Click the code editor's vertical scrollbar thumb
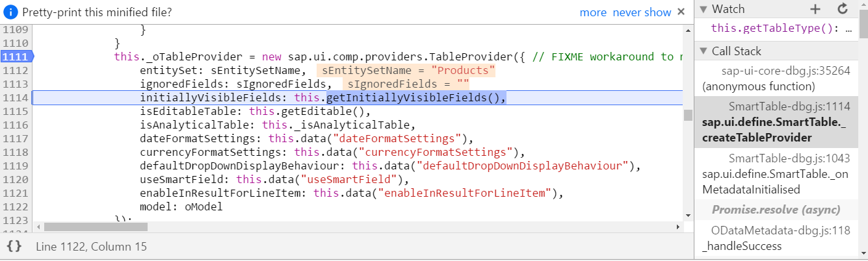 [x=687, y=115]
